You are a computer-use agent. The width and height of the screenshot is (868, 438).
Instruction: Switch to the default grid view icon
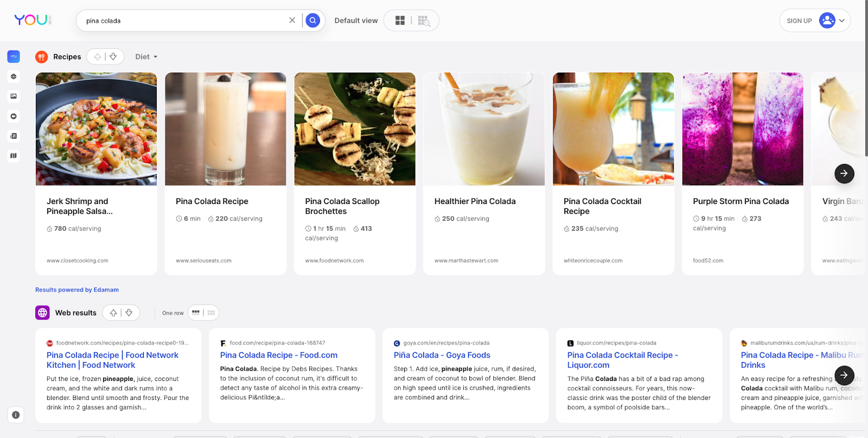coord(400,20)
